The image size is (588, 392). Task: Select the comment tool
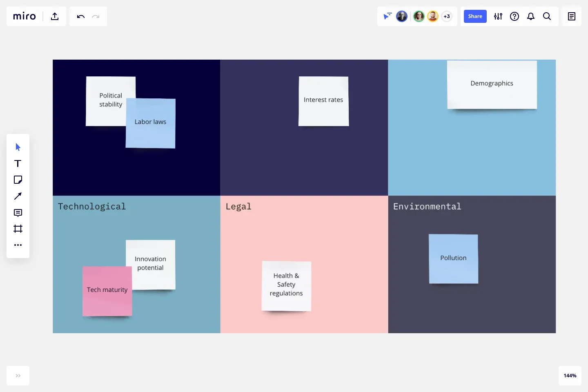18,213
